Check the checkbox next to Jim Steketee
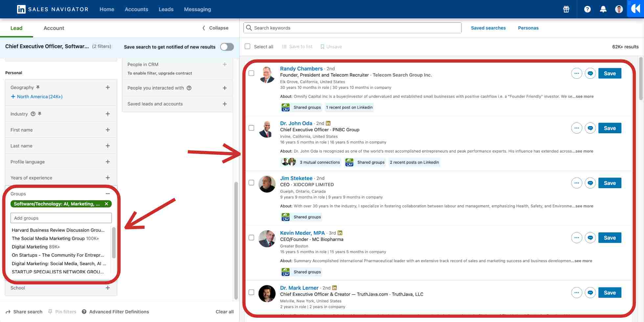This screenshot has width=644, height=322. [x=252, y=183]
